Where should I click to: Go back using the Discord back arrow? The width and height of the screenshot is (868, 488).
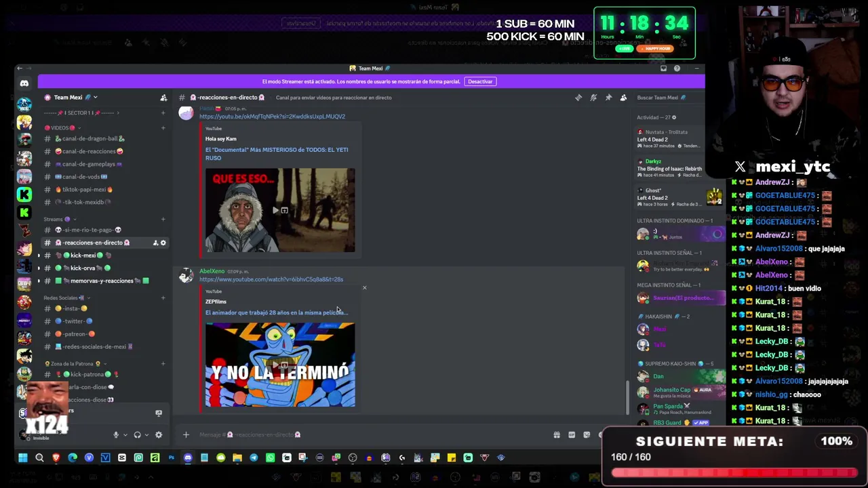[x=20, y=68]
